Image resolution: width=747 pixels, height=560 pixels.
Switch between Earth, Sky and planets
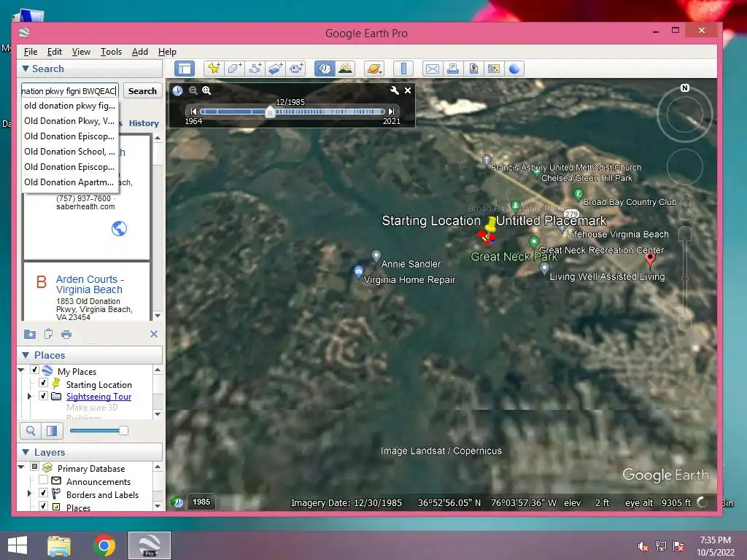(374, 69)
